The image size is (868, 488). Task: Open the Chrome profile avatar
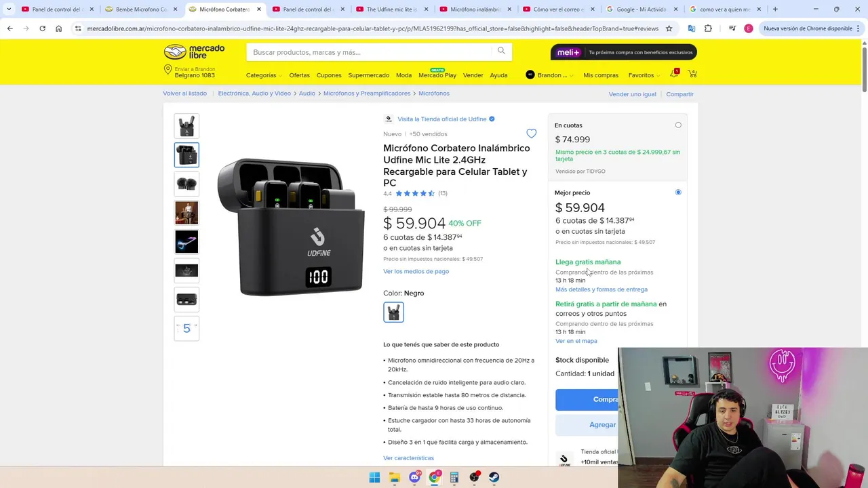point(748,28)
